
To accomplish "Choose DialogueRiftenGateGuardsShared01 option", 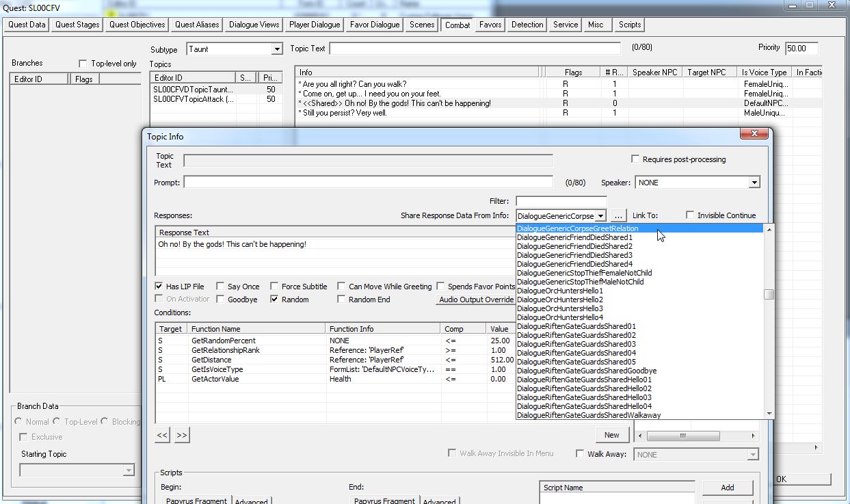I will click(641, 326).
